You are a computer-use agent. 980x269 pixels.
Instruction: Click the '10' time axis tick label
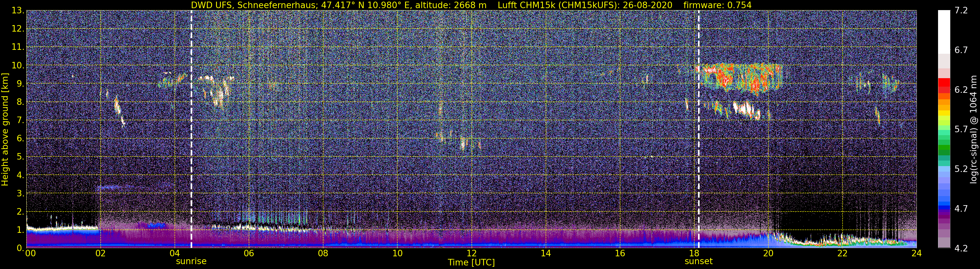(397, 254)
